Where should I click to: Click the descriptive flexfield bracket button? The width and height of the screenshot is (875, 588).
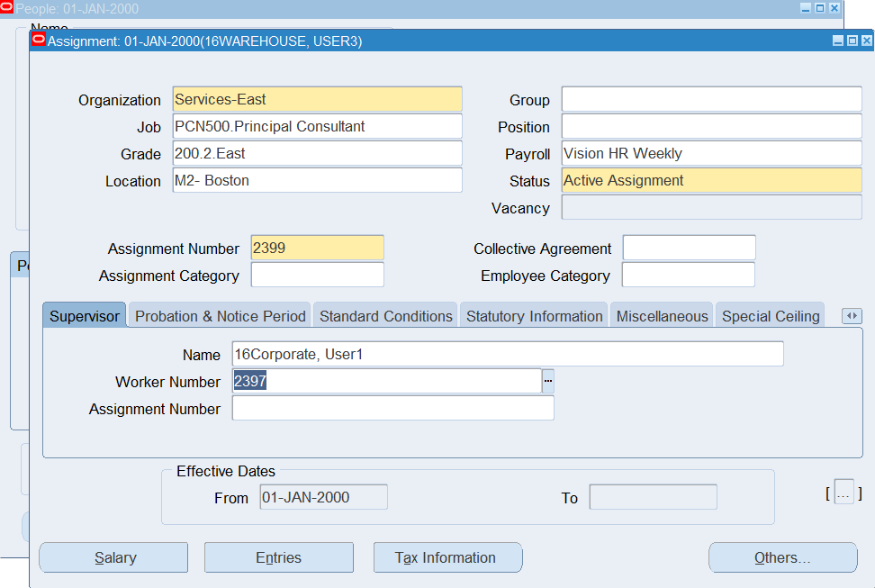tap(843, 493)
